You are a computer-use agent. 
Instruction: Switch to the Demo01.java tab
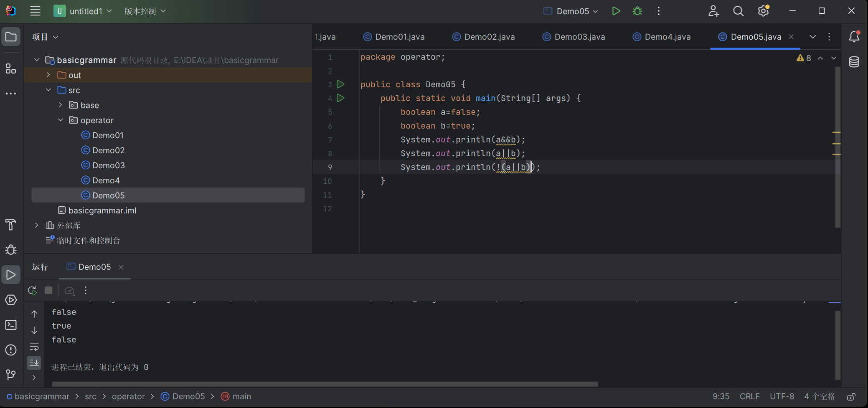(394, 37)
